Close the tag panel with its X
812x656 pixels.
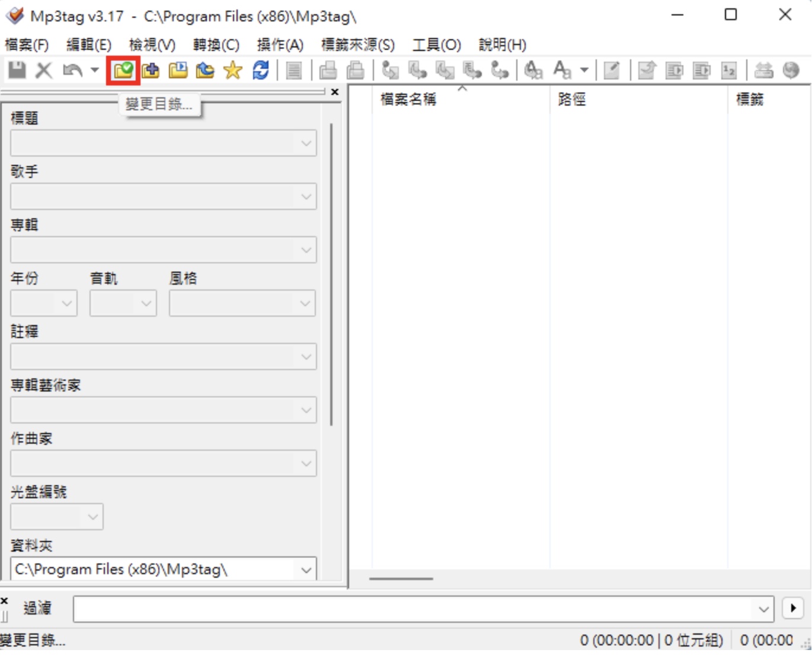pos(335,92)
